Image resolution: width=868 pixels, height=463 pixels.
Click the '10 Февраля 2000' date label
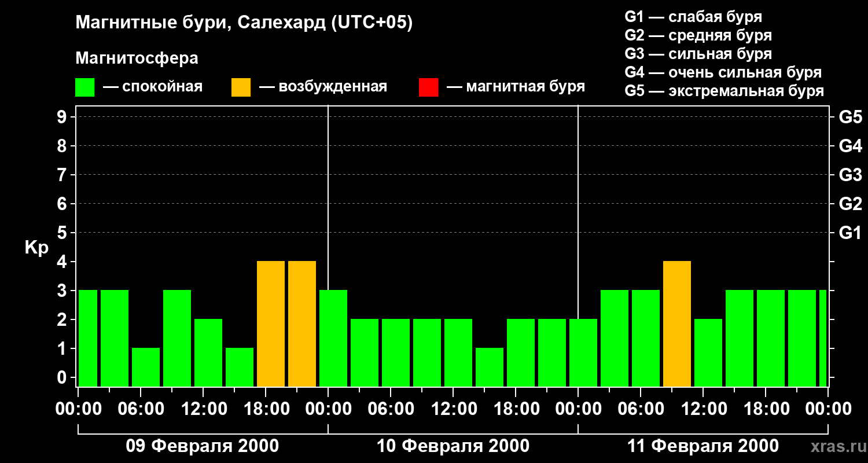coord(453,446)
